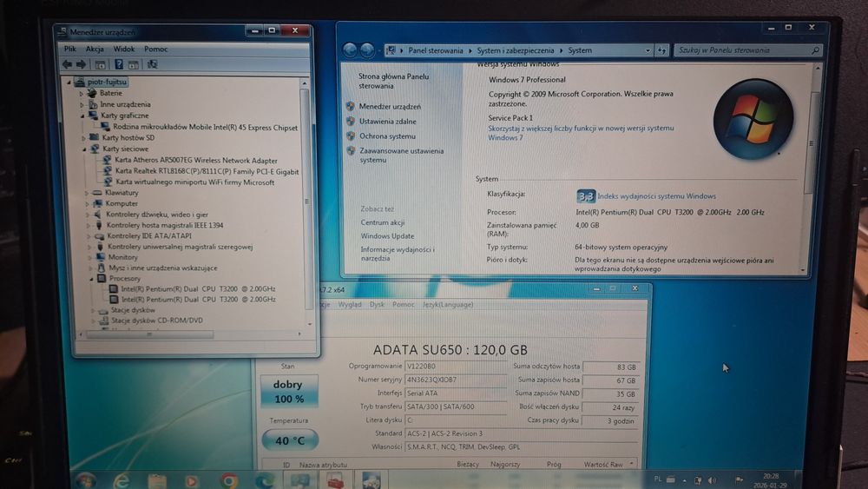This screenshot has height=489, width=868.
Task: Click Scan for hardware changes toolbar icon
Action: (x=152, y=65)
